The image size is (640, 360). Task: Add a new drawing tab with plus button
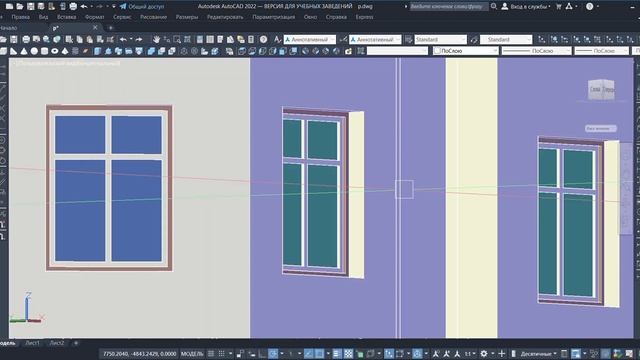(x=110, y=28)
